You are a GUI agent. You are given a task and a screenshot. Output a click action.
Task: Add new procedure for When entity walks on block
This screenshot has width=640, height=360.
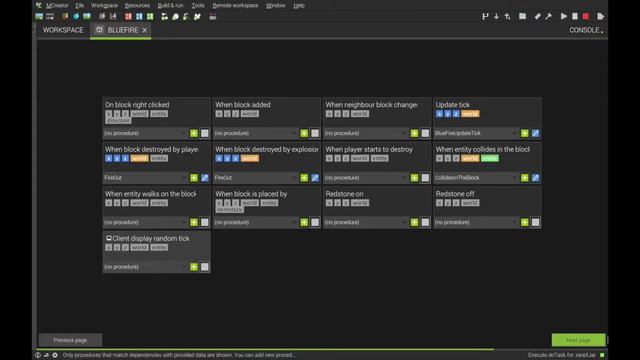(194, 222)
